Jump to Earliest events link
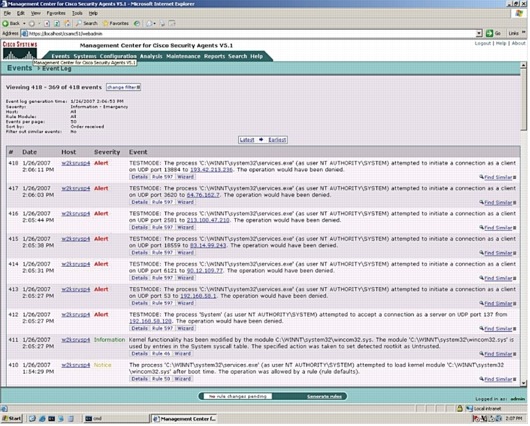The image size is (530, 426). point(277,140)
